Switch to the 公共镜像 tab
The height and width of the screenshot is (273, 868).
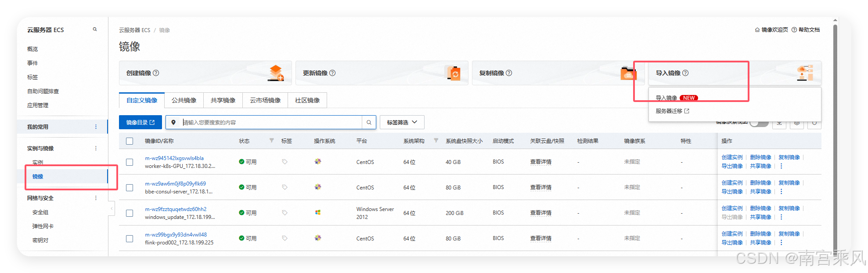coord(184,100)
